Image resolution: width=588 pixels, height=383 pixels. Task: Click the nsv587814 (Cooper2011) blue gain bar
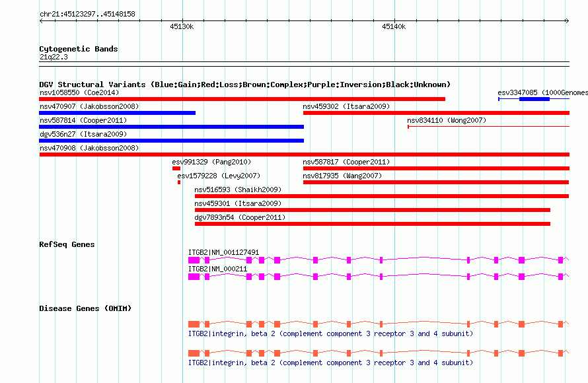(x=171, y=127)
